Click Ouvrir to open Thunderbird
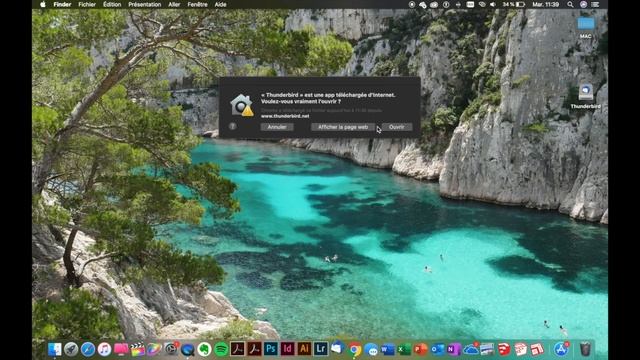The width and height of the screenshot is (640, 360). 396,127
